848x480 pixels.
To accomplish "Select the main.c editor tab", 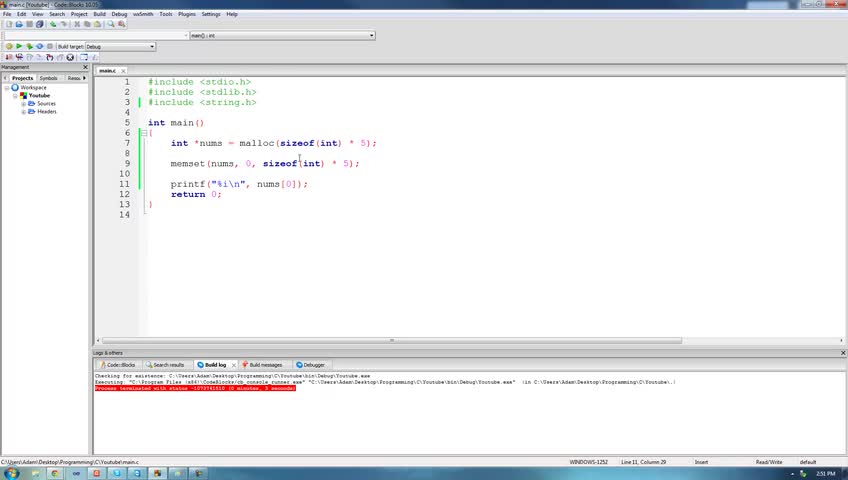I will tap(107, 71).
